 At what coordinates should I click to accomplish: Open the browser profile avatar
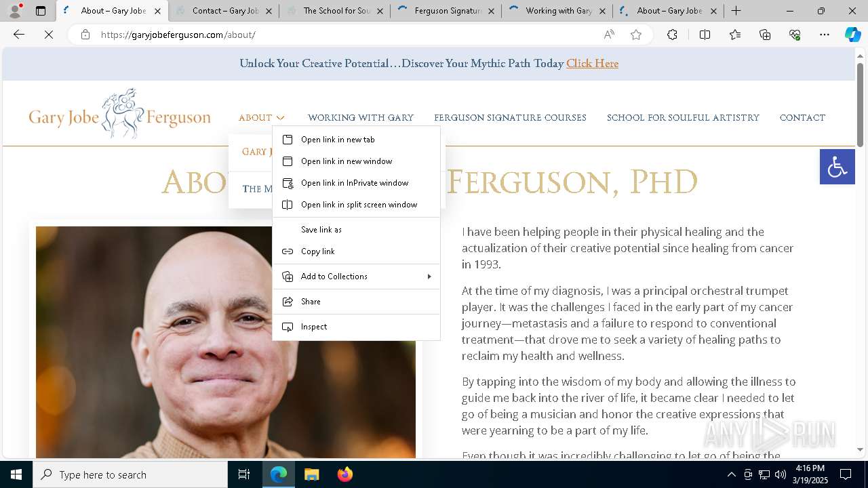[x=15, y=11]
